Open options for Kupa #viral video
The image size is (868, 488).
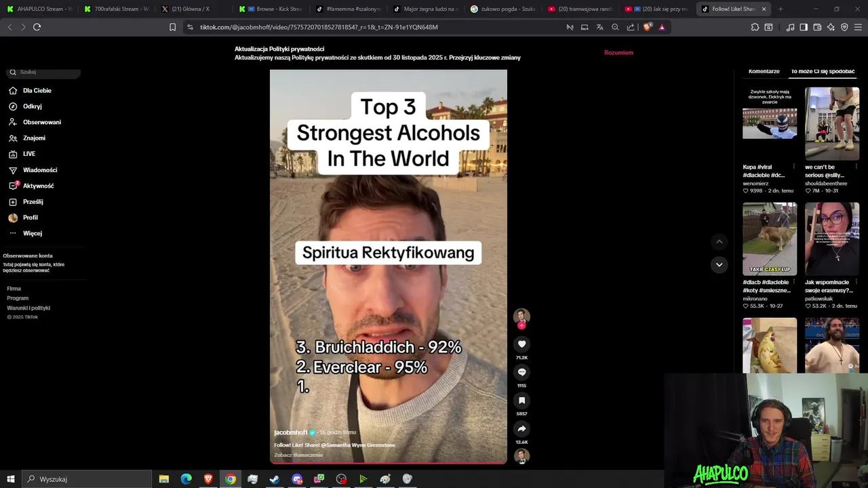point(794,167)
